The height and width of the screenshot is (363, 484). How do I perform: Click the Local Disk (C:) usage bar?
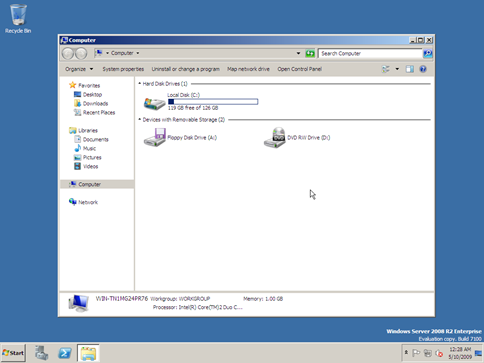point(213,102)
